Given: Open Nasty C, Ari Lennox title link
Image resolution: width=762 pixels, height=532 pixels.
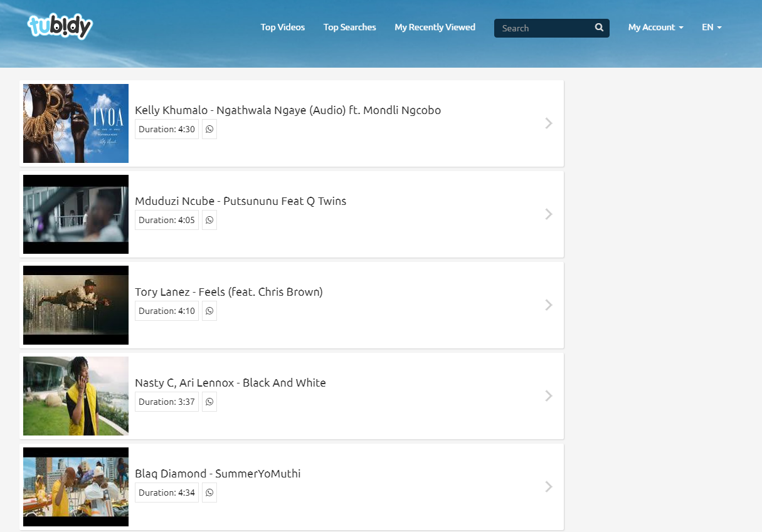Looking at the screenshot, I should (x=230, y=383).
